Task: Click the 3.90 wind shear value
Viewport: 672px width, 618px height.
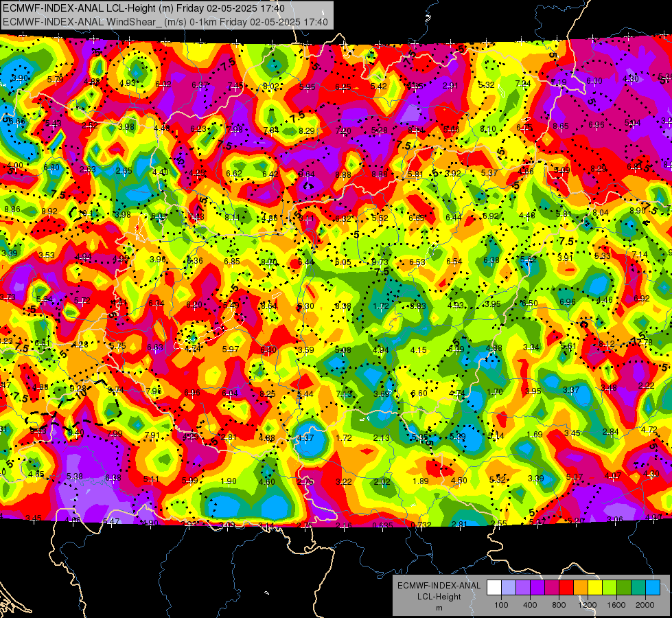Action: click(x=20, y=78)
